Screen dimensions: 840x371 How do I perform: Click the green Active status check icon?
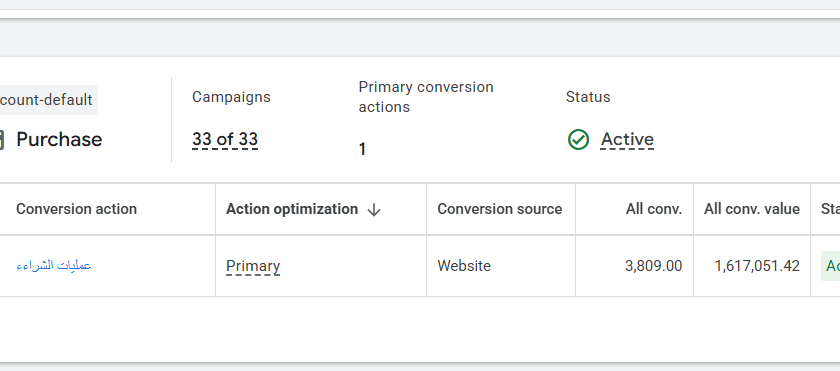click(x=578, y=140)
